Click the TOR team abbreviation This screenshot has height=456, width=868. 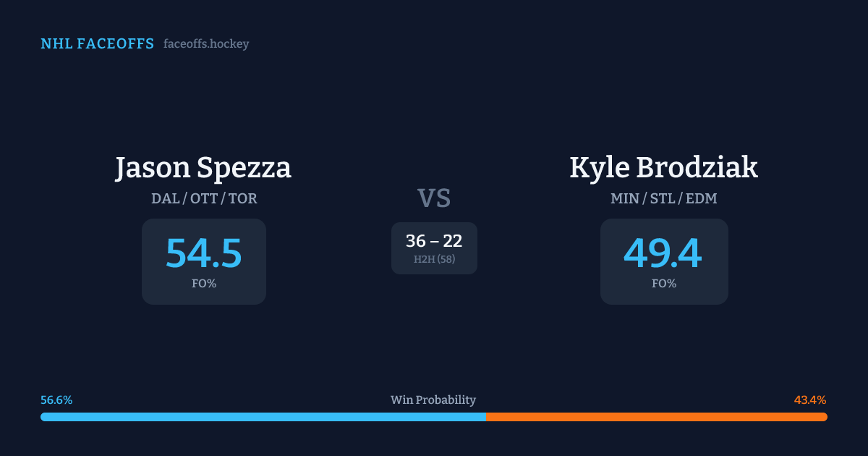coord(242,198)
